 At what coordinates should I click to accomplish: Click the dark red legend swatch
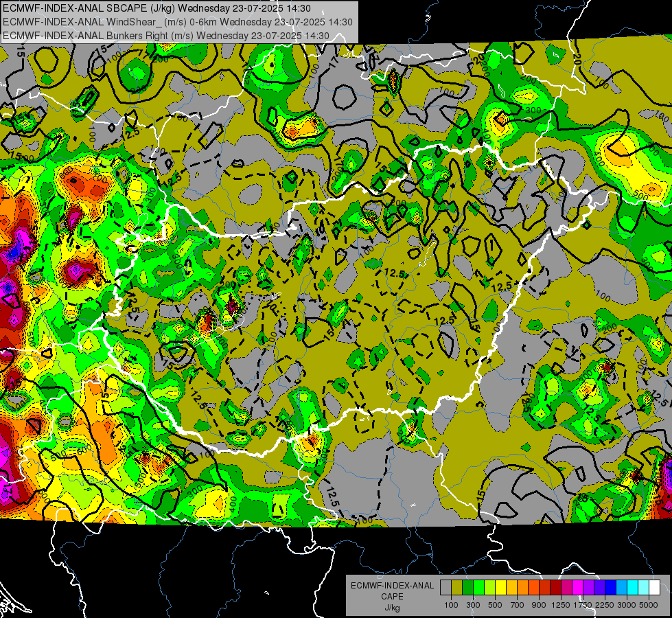click(x=555, y=587)
